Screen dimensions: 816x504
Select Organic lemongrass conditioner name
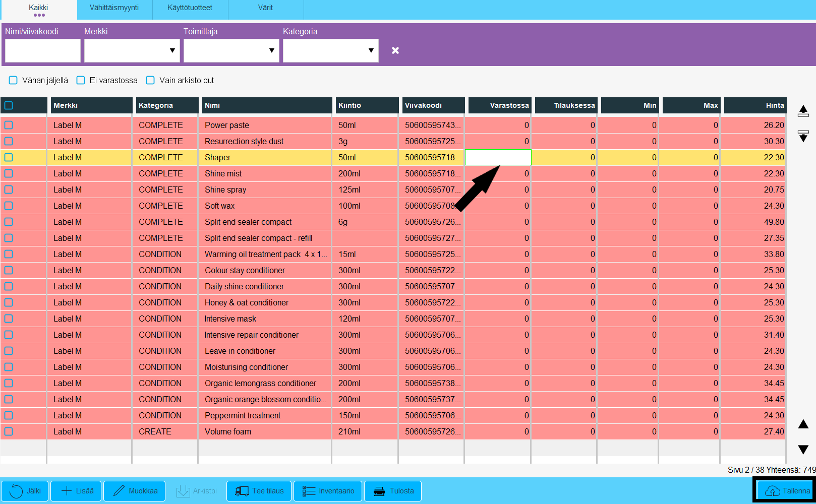click(x=260, y=383)
